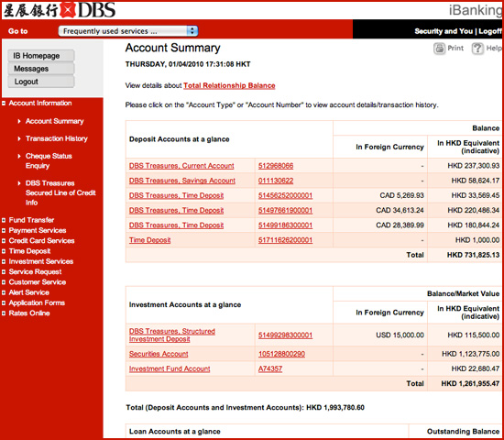504x440 pixels.
Task: Open DBS Treasures Time Deposit with CAD 5,269.93
Action: [x=176, y=195]
